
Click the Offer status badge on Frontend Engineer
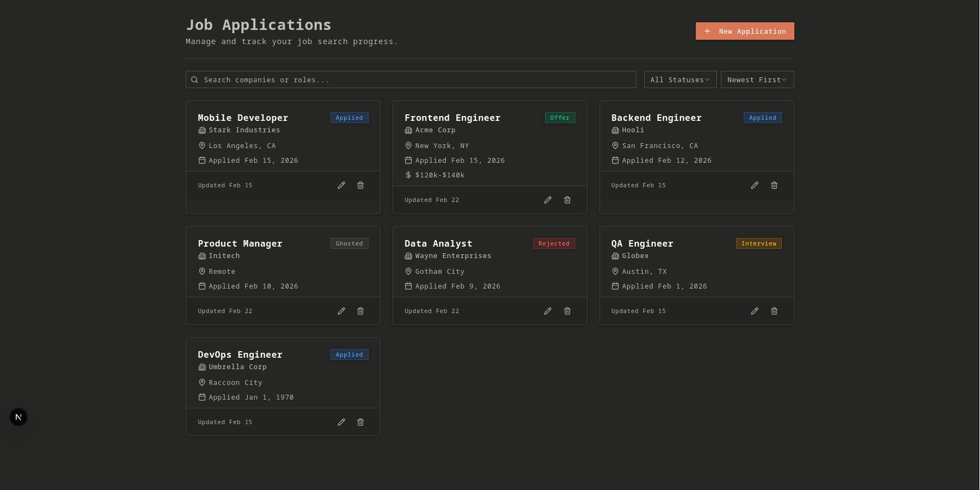560,117
